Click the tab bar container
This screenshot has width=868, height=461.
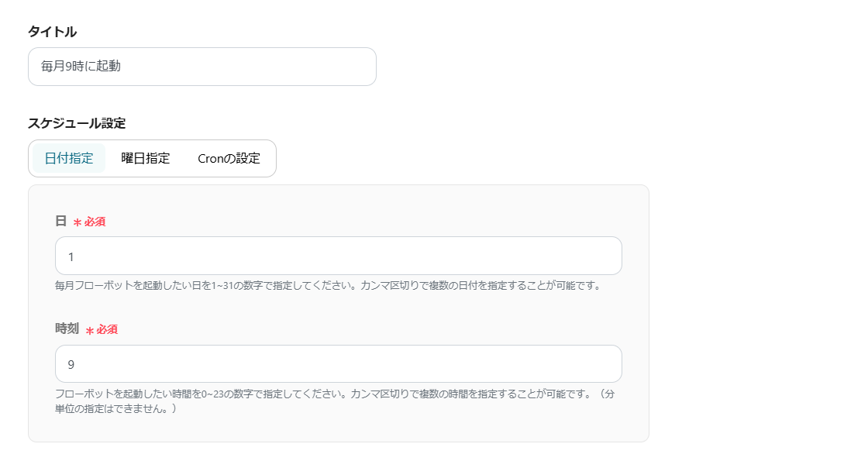(152, 158)
